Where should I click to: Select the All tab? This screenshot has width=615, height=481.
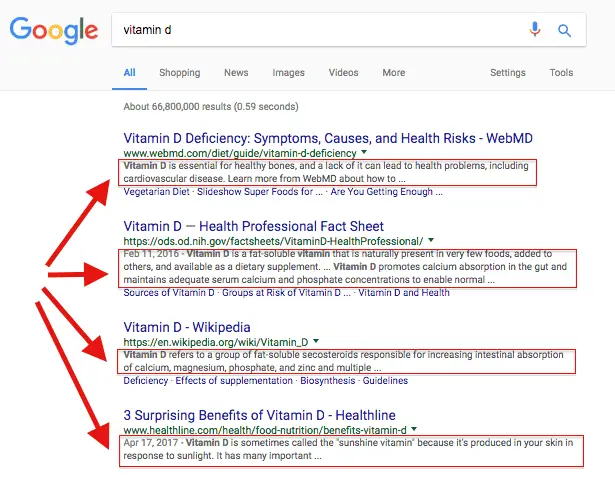pos(129,73)
